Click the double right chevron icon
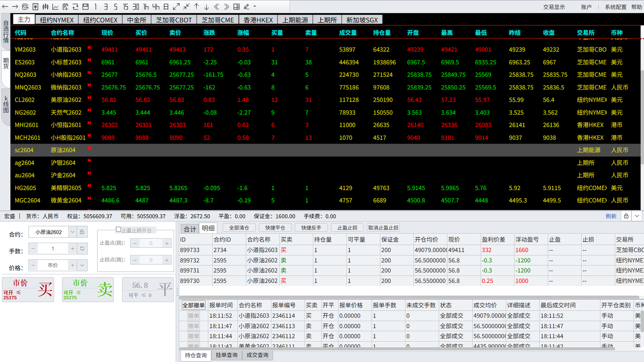Image resolution: width=644 pixels, height=362 pixels. 226,7
